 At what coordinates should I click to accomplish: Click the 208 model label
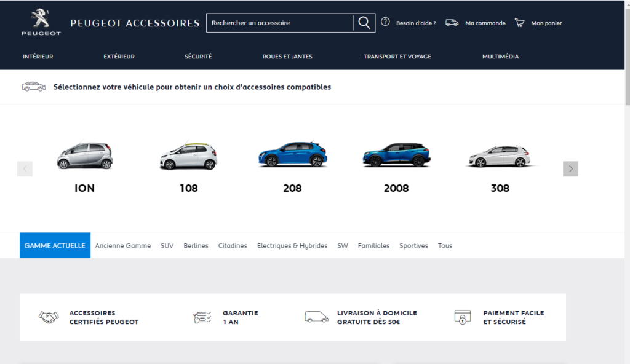[x=292, y=188]
